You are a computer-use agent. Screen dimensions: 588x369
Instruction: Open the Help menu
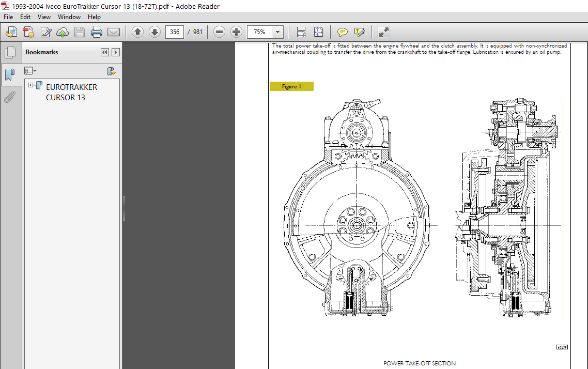94,17
